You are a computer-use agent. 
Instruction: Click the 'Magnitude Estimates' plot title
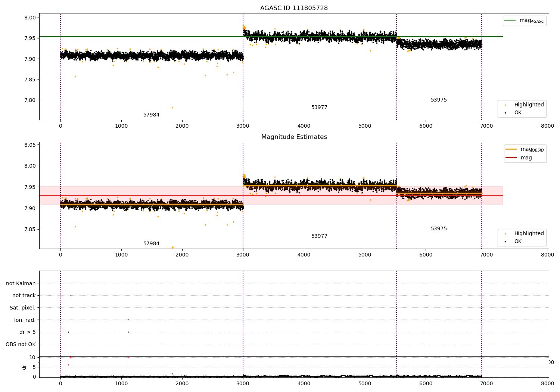[x=294, y=137]
